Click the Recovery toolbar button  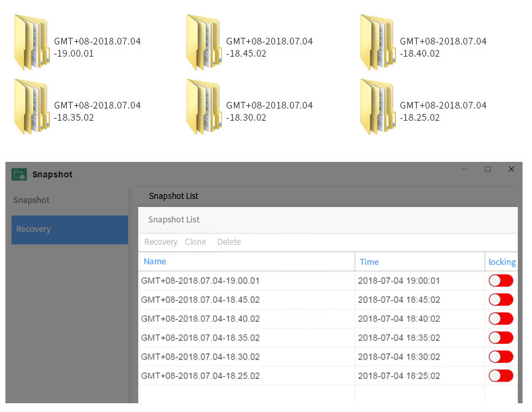point(160,242)
